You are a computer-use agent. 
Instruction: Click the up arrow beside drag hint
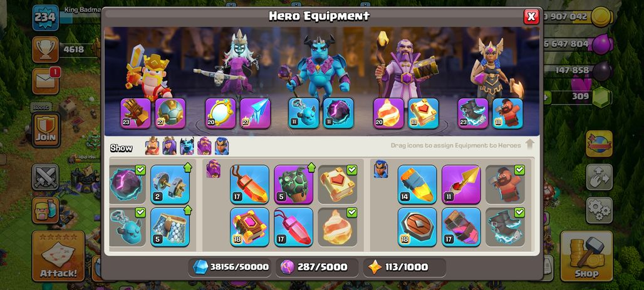[530, 145]
